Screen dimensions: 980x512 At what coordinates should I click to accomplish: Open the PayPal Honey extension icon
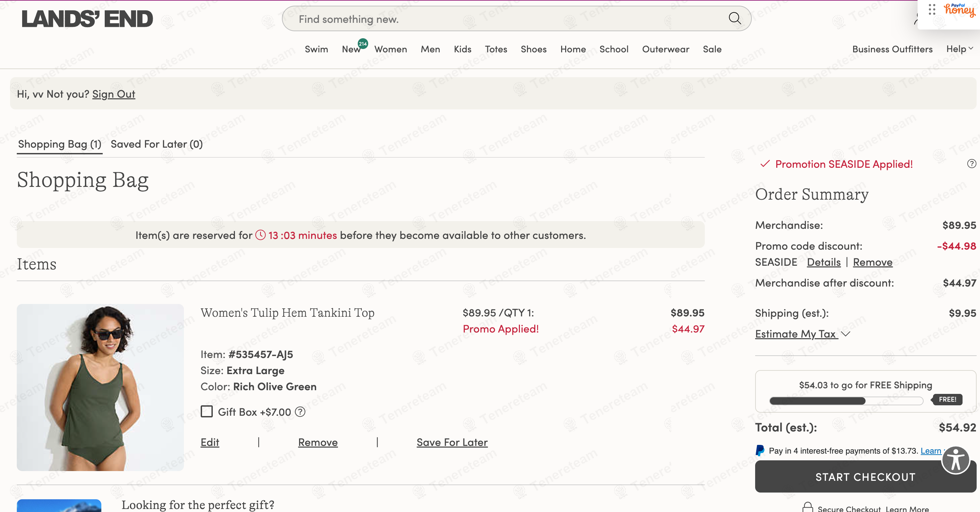(959, 10)
